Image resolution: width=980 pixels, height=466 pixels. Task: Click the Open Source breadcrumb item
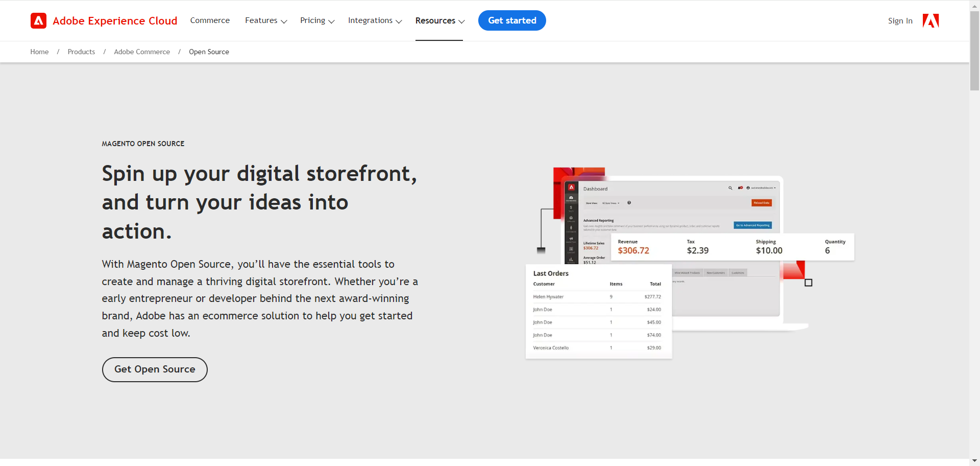coord(209,52)
